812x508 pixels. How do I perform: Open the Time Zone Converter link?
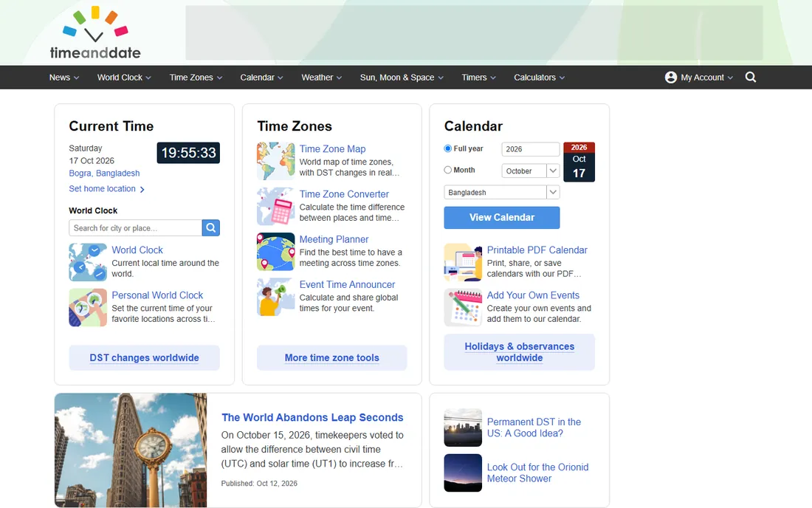[x=344, y=193]
